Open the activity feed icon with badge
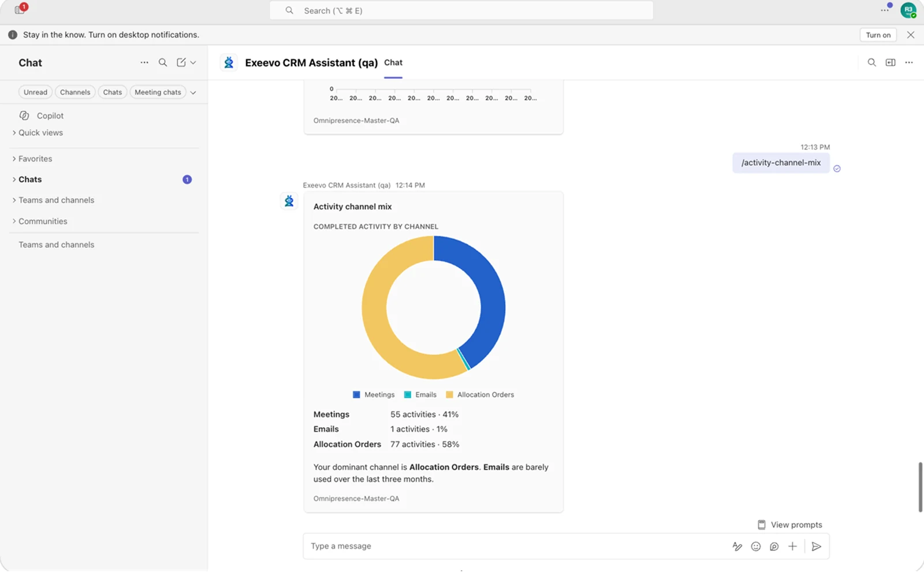 [x=21, y=9]
